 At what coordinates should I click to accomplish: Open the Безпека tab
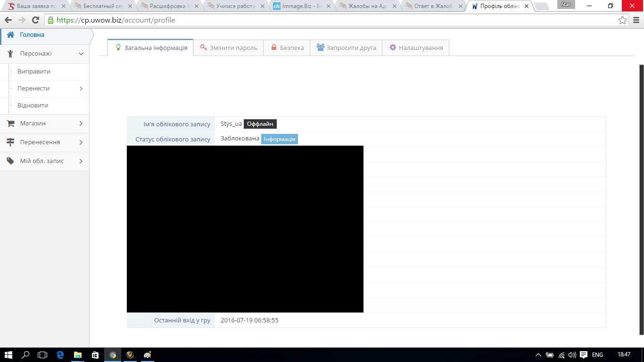click(287, 48)
